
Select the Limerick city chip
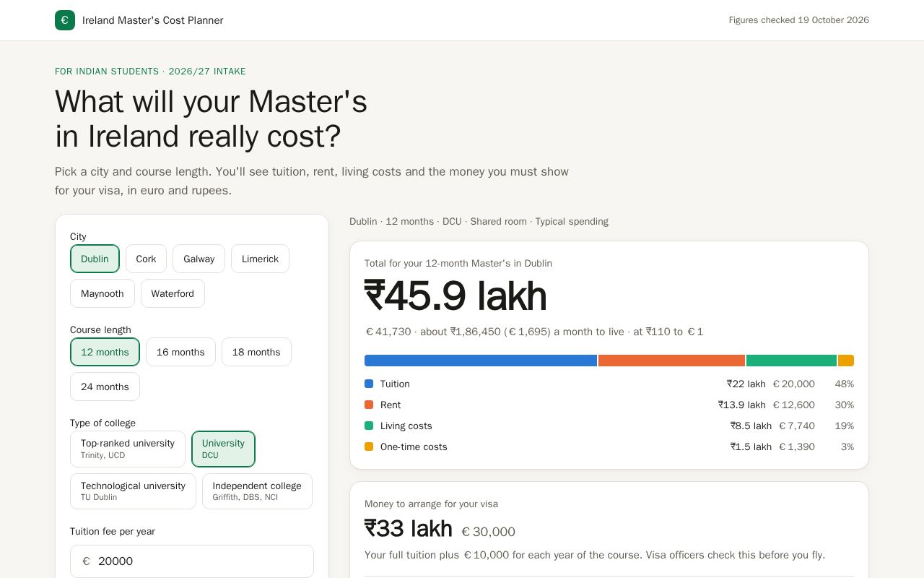(x=260, y=259)
